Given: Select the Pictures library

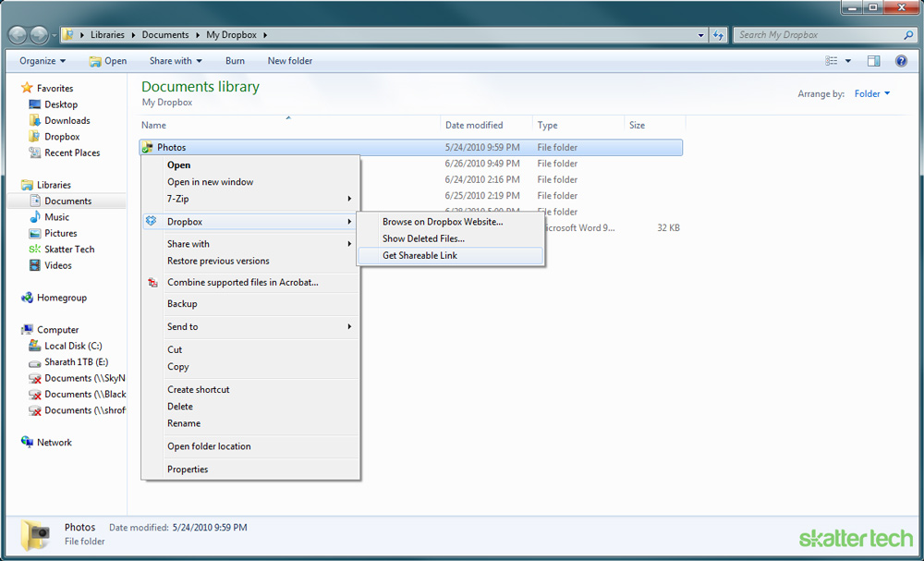Looking at the screenshot, I should pos(61,233).
